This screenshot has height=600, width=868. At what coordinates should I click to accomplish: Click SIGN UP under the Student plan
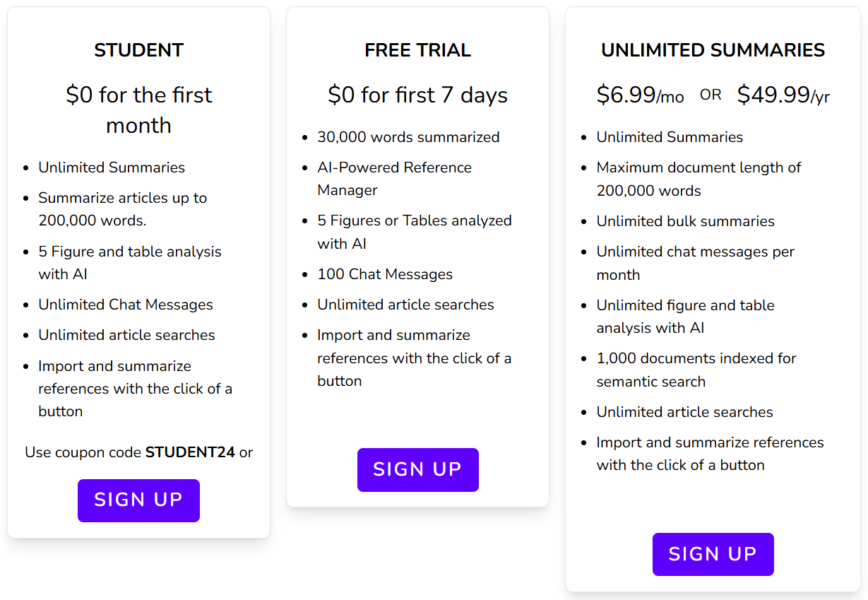[138, 500]
